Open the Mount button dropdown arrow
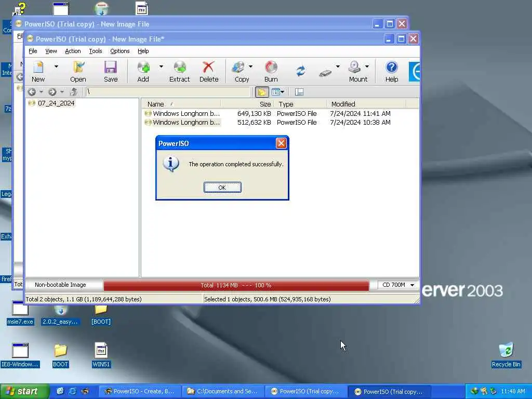This screenshot has width=532, height=399. click(x=367, y=67)
